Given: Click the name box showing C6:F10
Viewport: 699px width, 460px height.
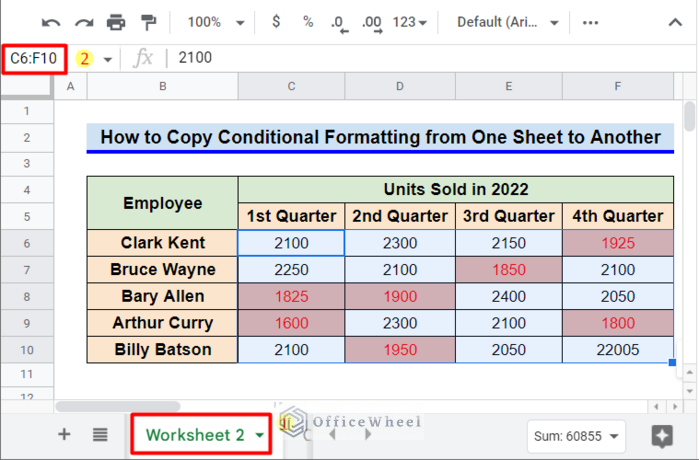Looking at the screenshot, I should pyautogui.click(x=35, y=58).
